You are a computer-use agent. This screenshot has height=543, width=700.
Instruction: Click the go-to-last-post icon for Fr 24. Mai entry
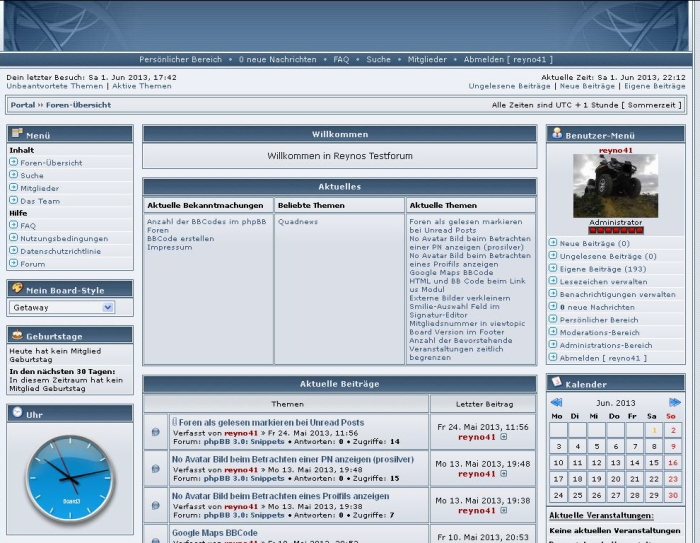[504, 437]
